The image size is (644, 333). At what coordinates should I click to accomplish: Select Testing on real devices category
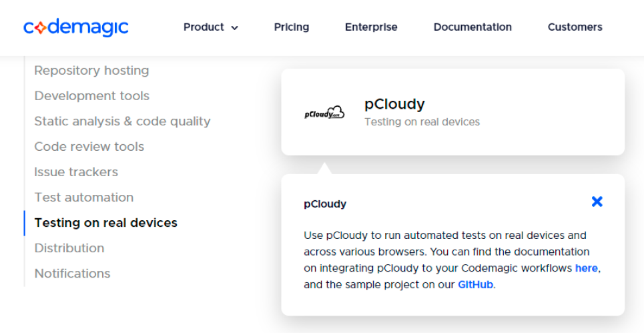coord(105,223)
